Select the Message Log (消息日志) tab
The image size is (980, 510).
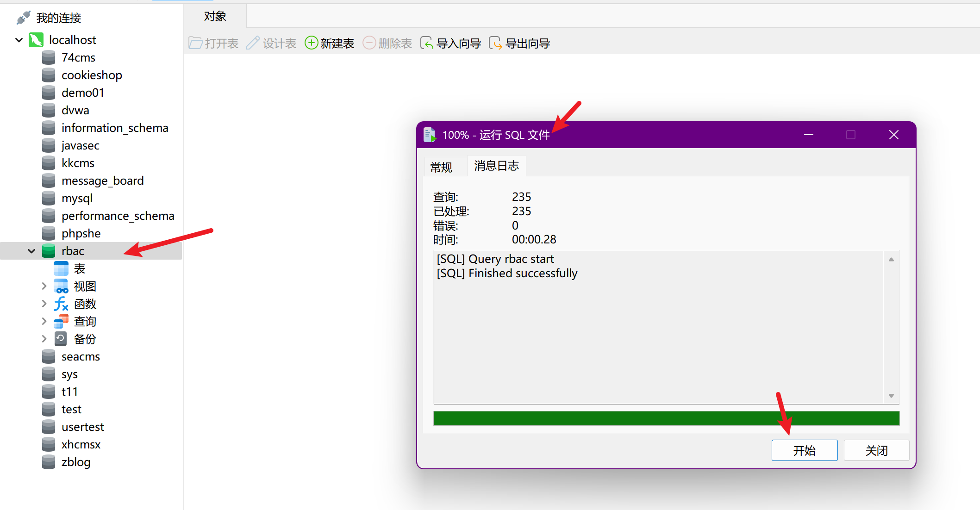496,166
